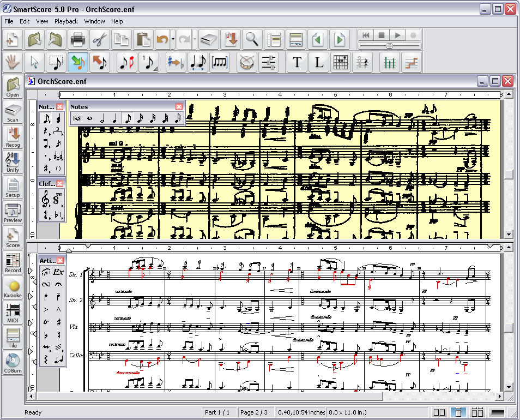This screenshot has height=420, width=520.
Task: Open the Undo history dropdown arrow
Action: tap(173, 39)
